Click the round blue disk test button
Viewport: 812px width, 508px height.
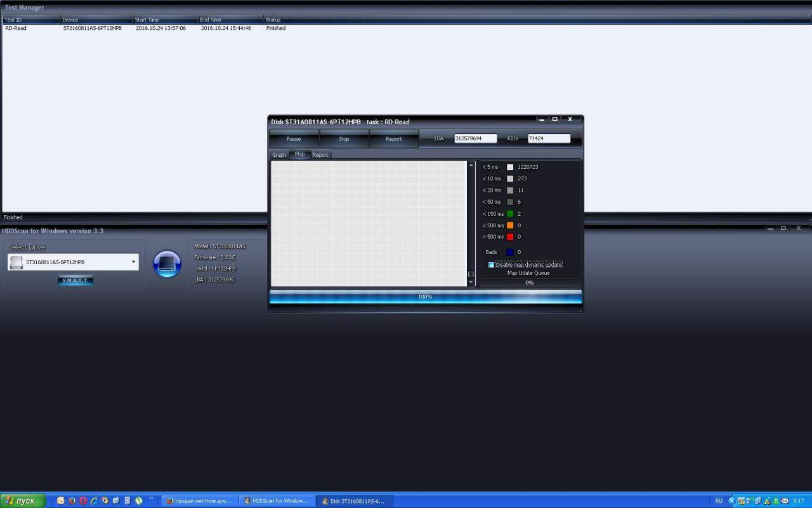coord(167,264)
